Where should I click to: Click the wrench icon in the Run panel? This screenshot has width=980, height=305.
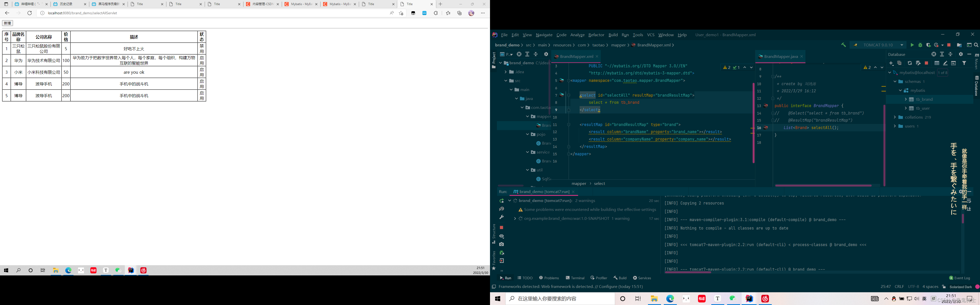point(501,217)
